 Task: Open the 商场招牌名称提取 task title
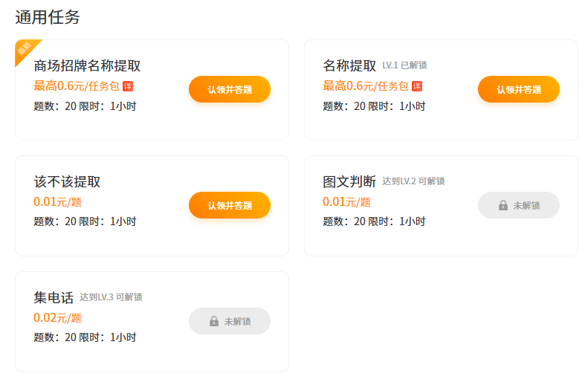pyautogui.click(x=87, y=65)
